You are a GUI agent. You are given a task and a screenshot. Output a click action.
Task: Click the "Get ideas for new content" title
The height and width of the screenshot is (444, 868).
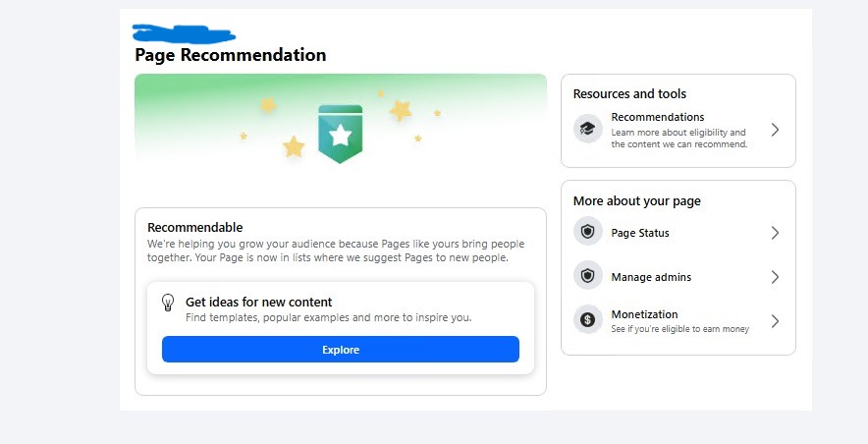pyautogui.click(x=258, y=303)
